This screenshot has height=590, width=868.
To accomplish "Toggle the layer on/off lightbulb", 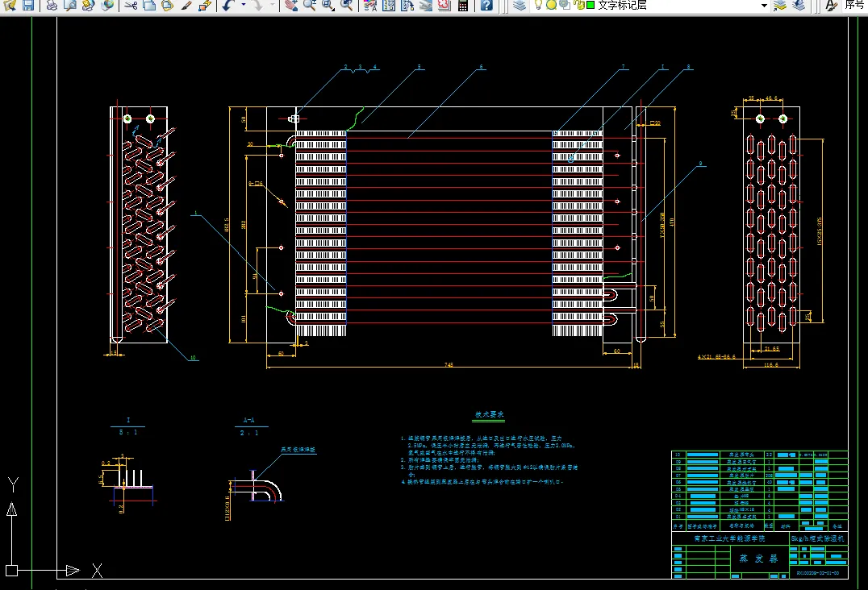I will pyautogui.click(x=538, y=5).
